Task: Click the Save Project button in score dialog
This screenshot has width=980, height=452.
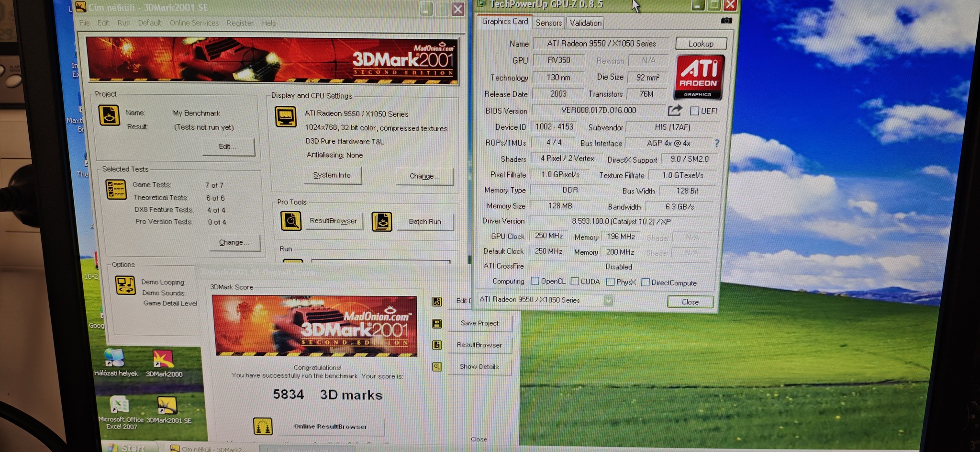Action: (479, 323)
